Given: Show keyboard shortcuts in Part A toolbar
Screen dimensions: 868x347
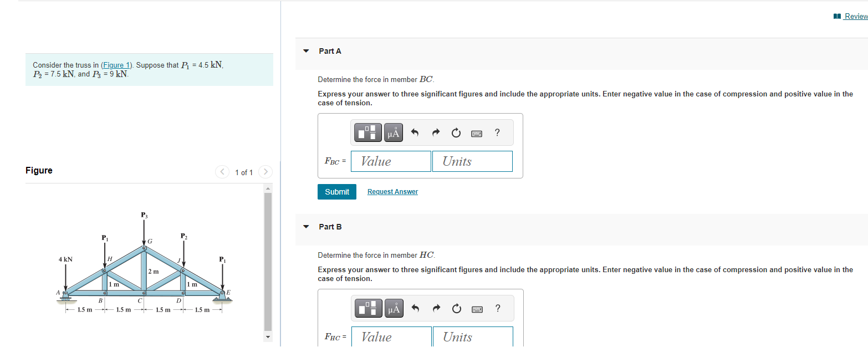Looking at the screenshot, I should click(x=477, y=134).
